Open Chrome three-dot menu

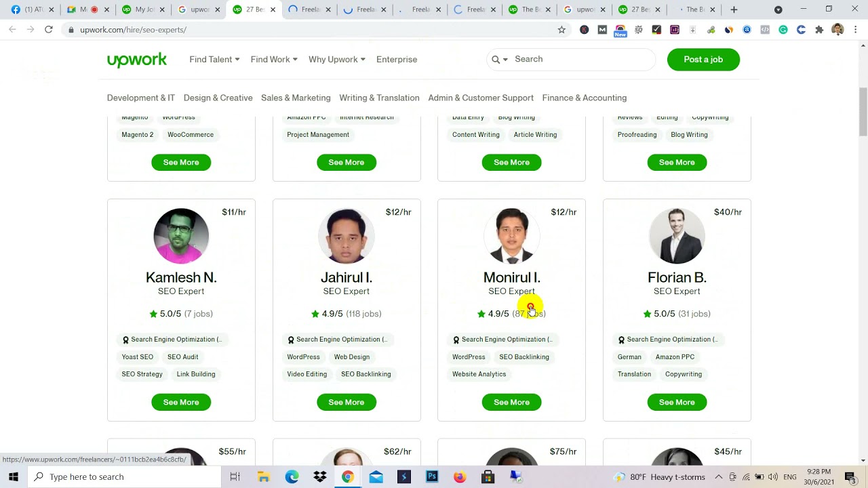856,30
